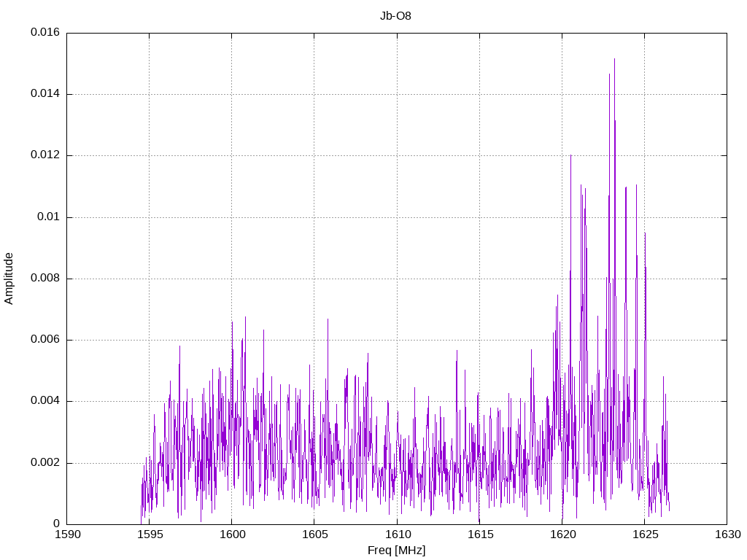Click the 0.01 y-axis tick label
The width and height of the screenshot is (747, 560).
tap(49, 217)
